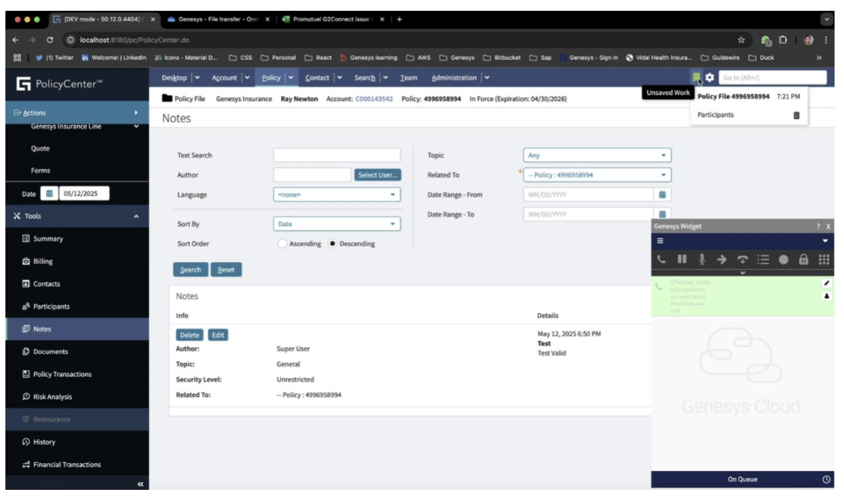The height and width of the screenshot is (504, 844).
Task: Click the hold (pause) call icon
Action: pos(682,259)
